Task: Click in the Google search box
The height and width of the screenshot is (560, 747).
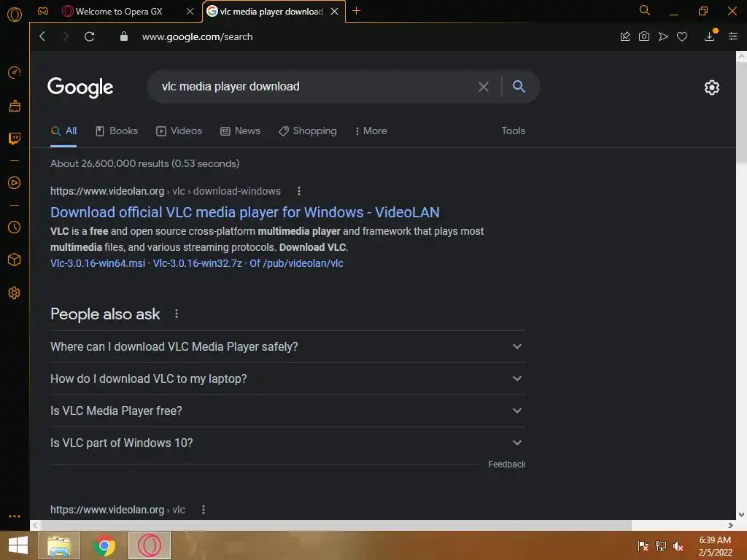Action: tap(314, 87)
